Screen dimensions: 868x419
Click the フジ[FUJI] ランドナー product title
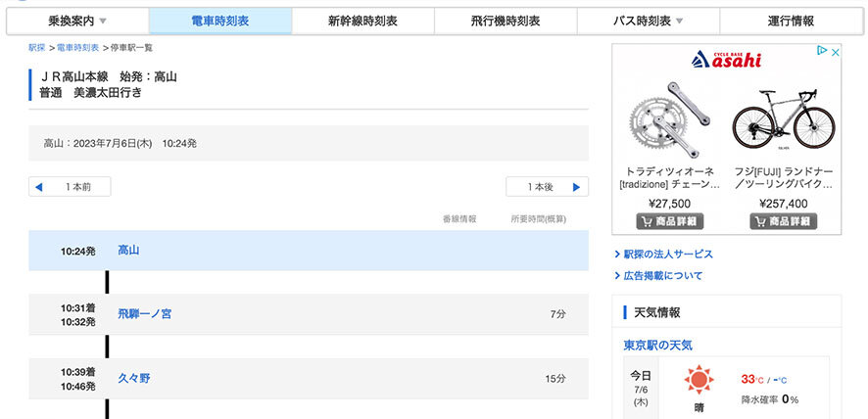(784, 177)
